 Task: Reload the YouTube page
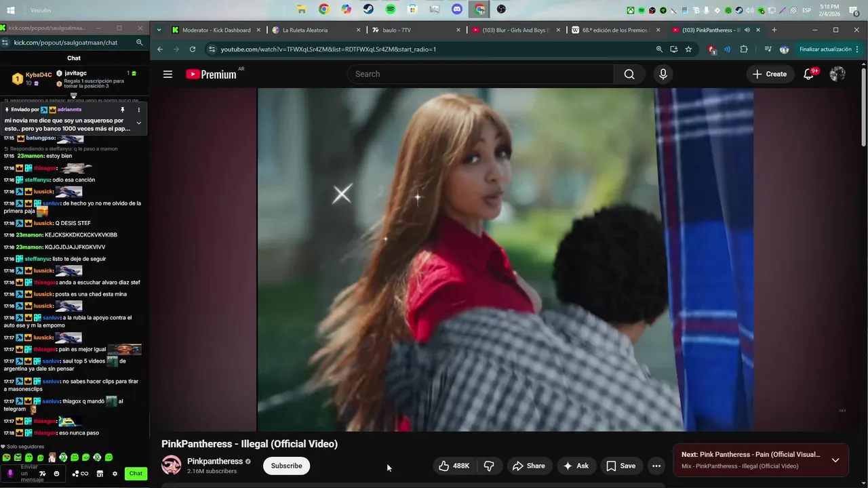point(193,49)
